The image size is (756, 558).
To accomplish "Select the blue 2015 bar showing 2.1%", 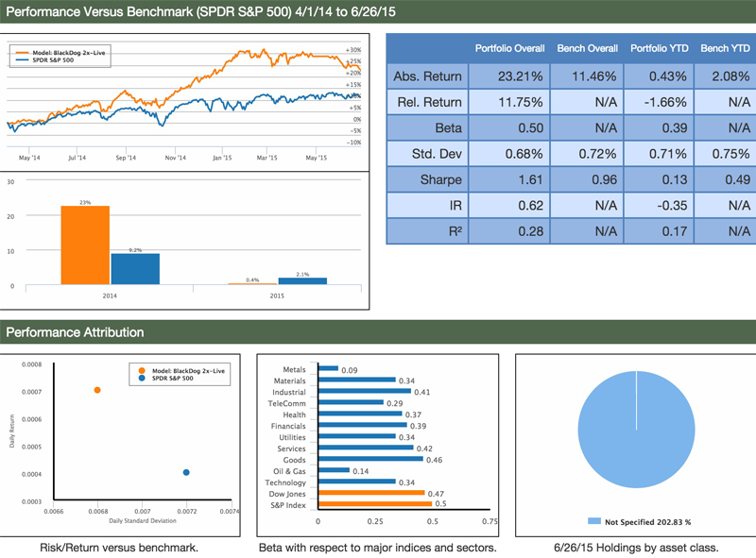I will click(302, 280).
